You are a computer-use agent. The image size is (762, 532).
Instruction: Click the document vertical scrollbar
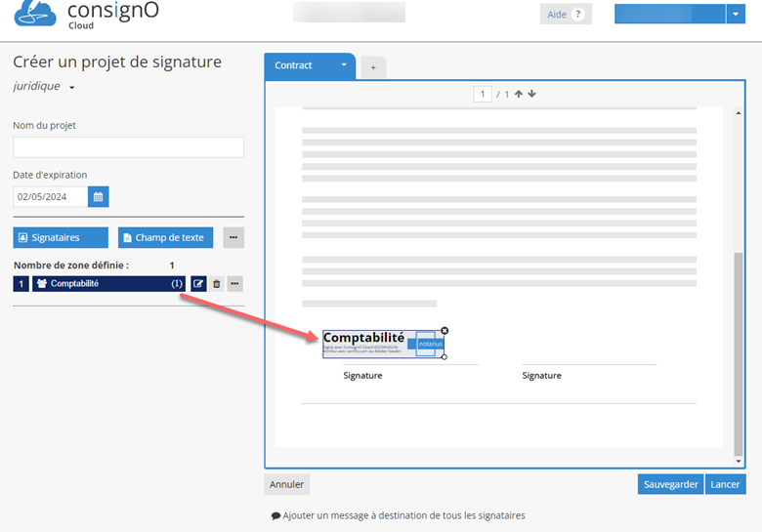(739, 351)
